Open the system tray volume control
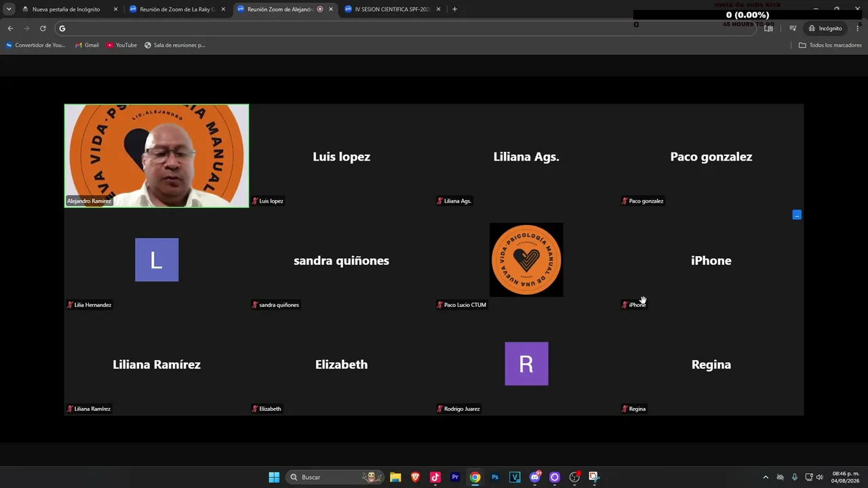 819,477
